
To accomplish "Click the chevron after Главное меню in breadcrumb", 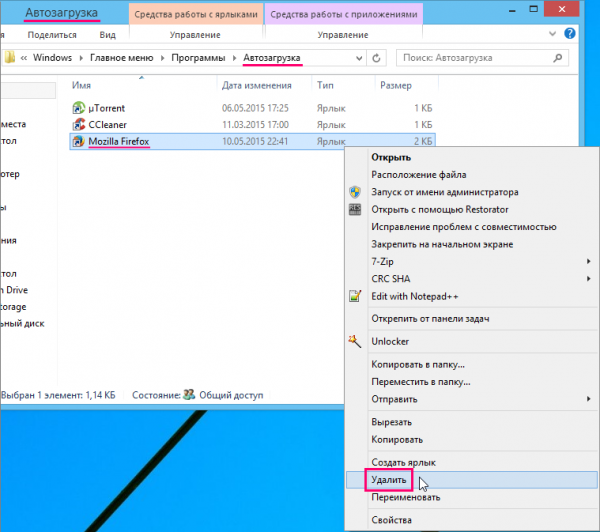I will (162, 58).
